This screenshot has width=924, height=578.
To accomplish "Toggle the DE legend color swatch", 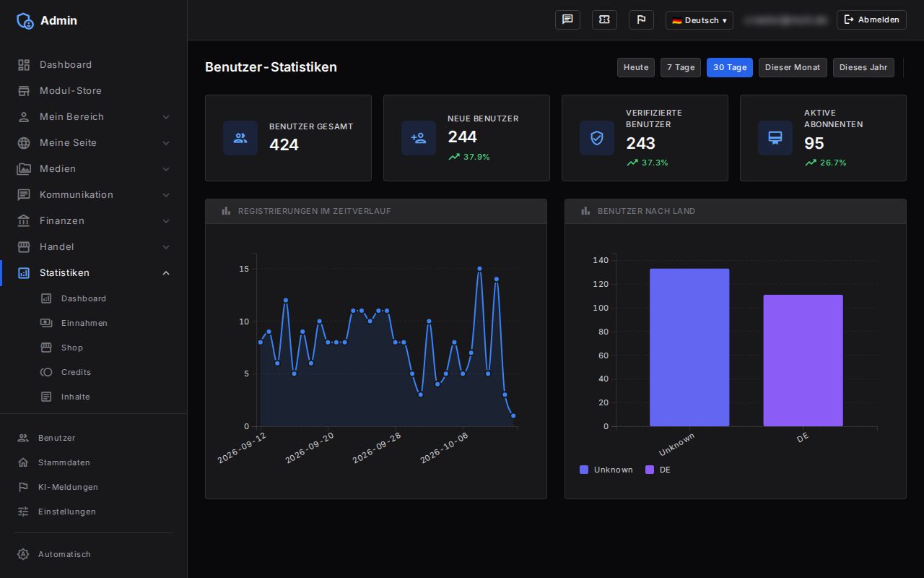I will [650, 470].
